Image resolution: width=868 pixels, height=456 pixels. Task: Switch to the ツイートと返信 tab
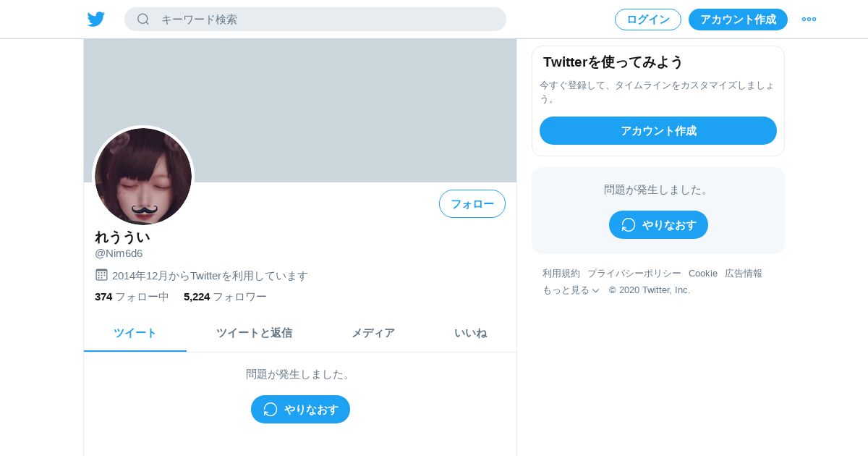point(254,333)
